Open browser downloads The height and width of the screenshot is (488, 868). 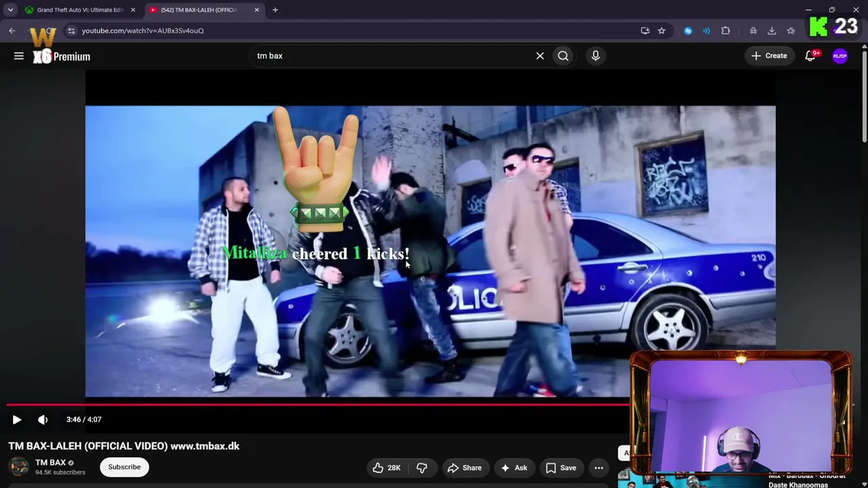click(772, 30)
